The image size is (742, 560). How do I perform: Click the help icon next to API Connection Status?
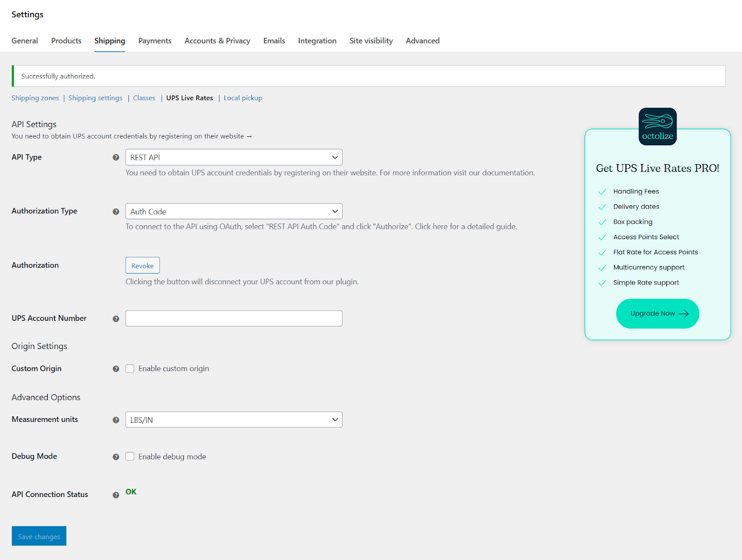click(x=116, y=495)
